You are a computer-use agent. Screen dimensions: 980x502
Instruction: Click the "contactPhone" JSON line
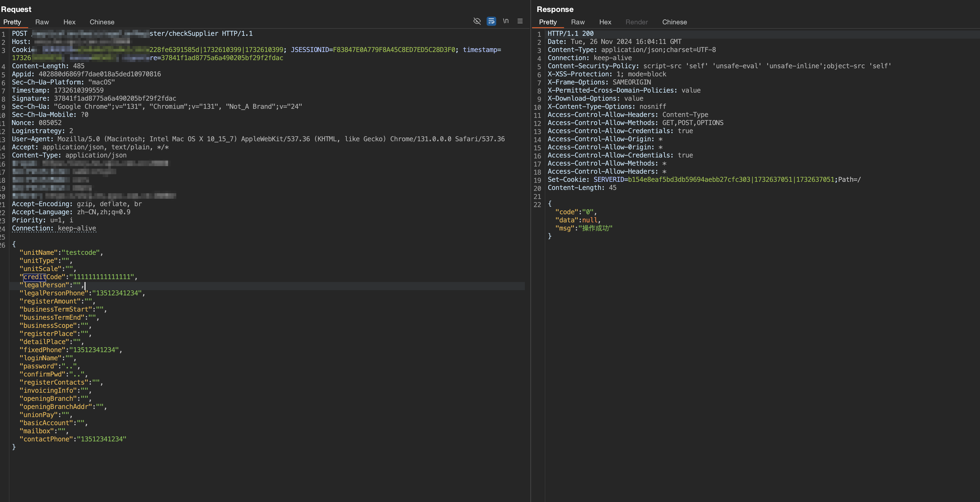(x=73, y=439)
